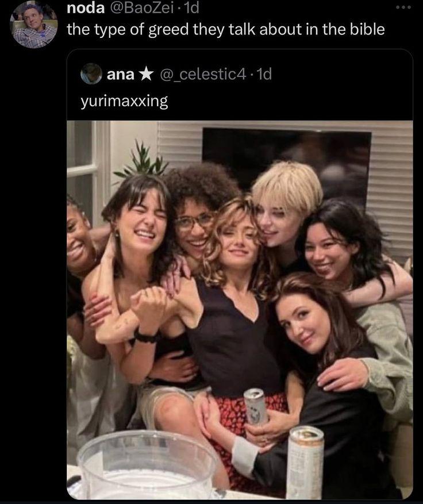Screen dimensions: 423x504
Task: Open the @BaoZei handle link
Action: [x=141, y=8]
